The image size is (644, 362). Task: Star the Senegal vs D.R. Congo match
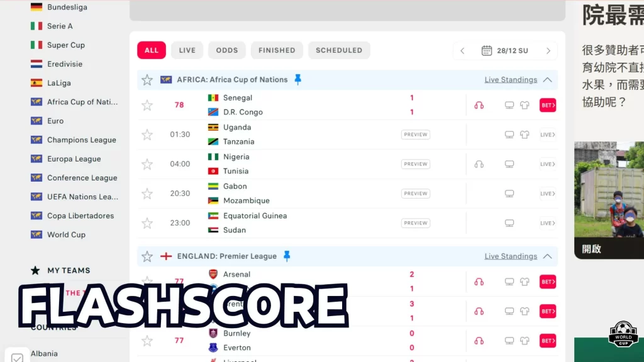pyautogui.click(x=147, y=105)
